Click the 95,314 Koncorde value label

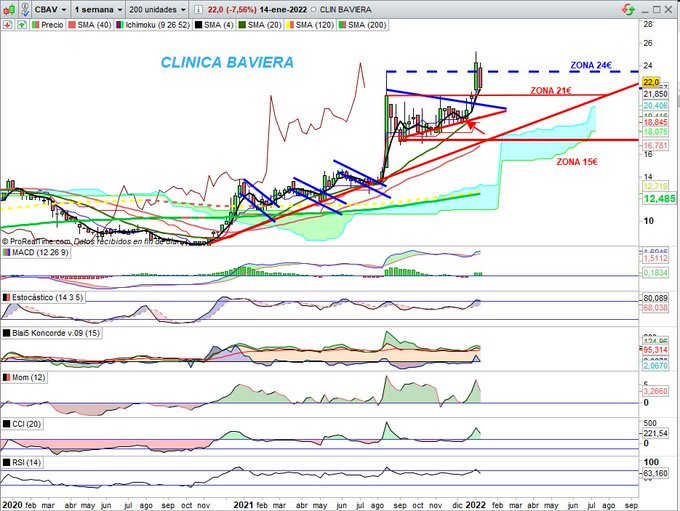point(655,350)
